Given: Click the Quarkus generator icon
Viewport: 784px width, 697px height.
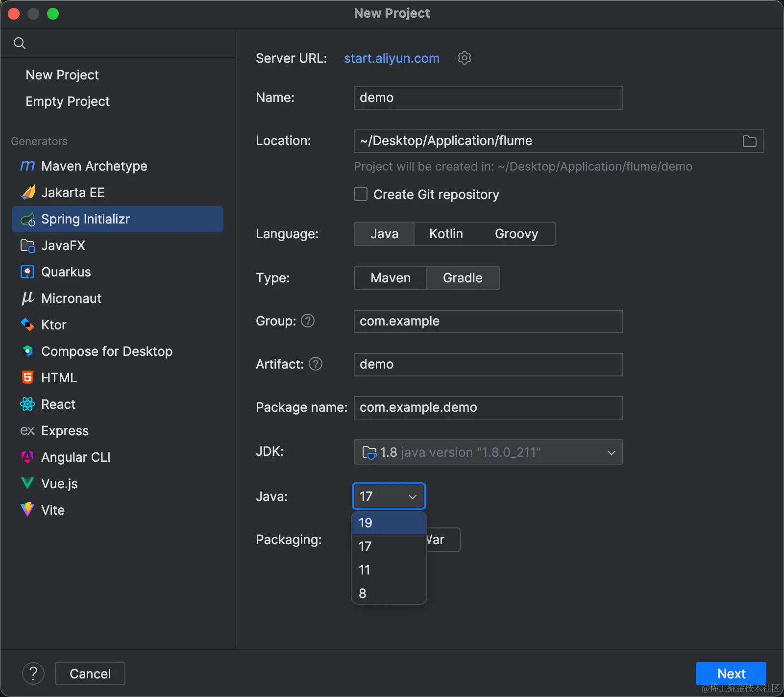Looking at the screenshot, I should pos(27,272).
